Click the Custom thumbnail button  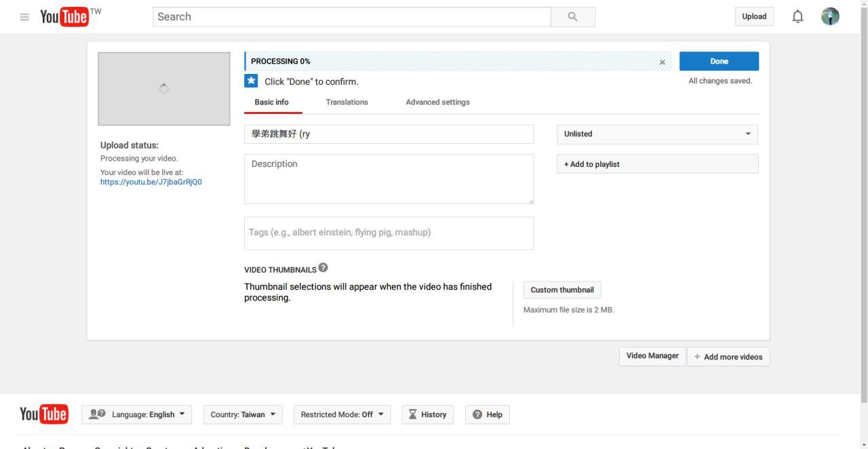[561, 290]
